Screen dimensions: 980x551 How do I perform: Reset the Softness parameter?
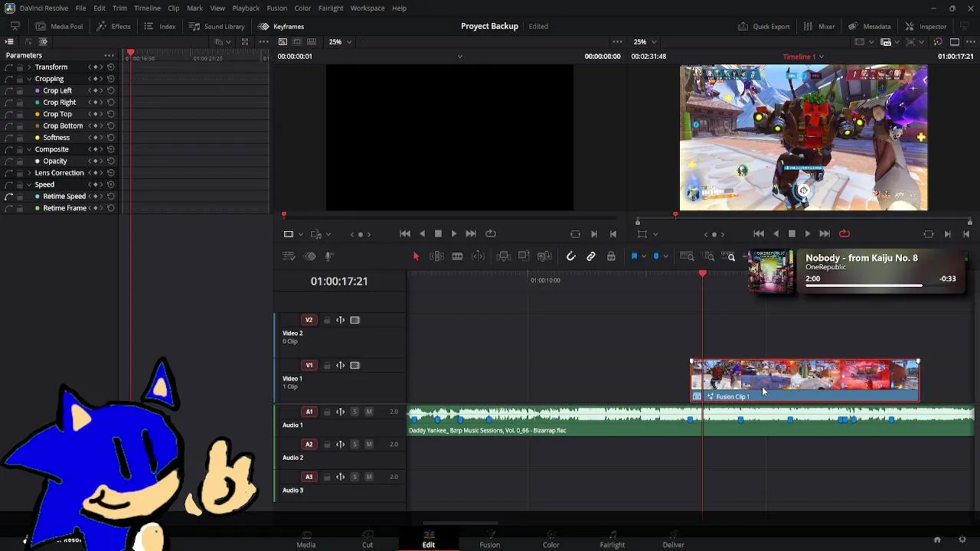(111, 138)
